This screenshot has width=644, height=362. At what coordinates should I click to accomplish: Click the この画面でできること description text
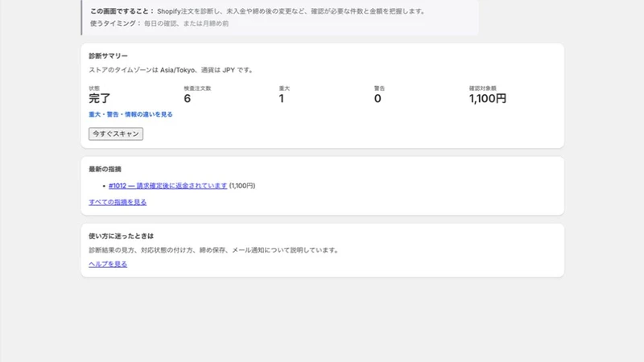[x=258, y=11]
